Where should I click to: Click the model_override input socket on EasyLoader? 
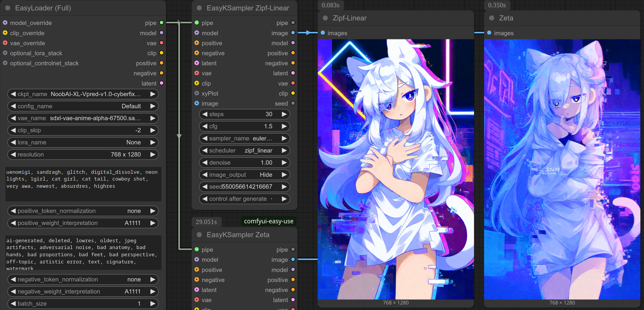click(5, 23)
